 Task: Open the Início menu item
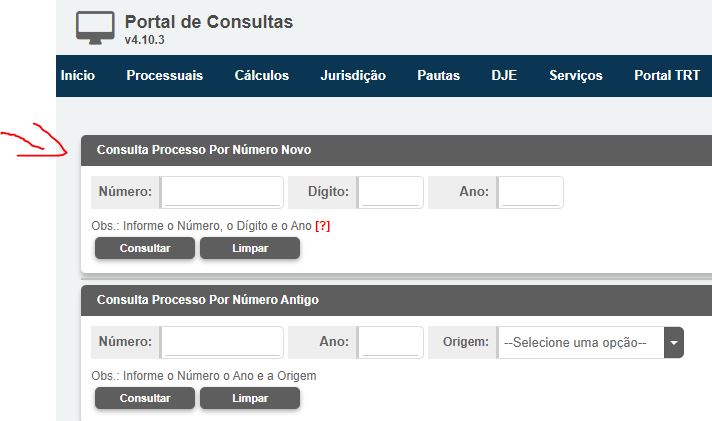[x=78, y=76]
